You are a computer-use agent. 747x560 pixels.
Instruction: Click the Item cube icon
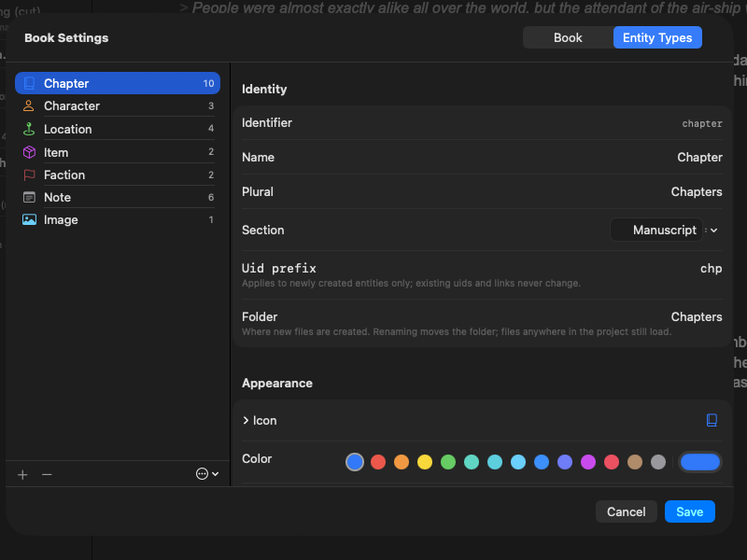(x=29, y=152)
